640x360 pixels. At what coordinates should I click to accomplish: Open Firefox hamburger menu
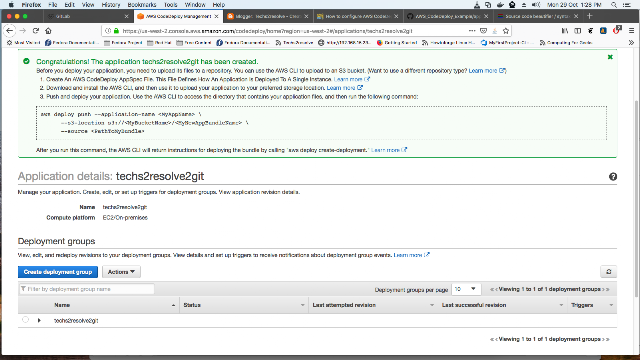(x=631, y=31)
